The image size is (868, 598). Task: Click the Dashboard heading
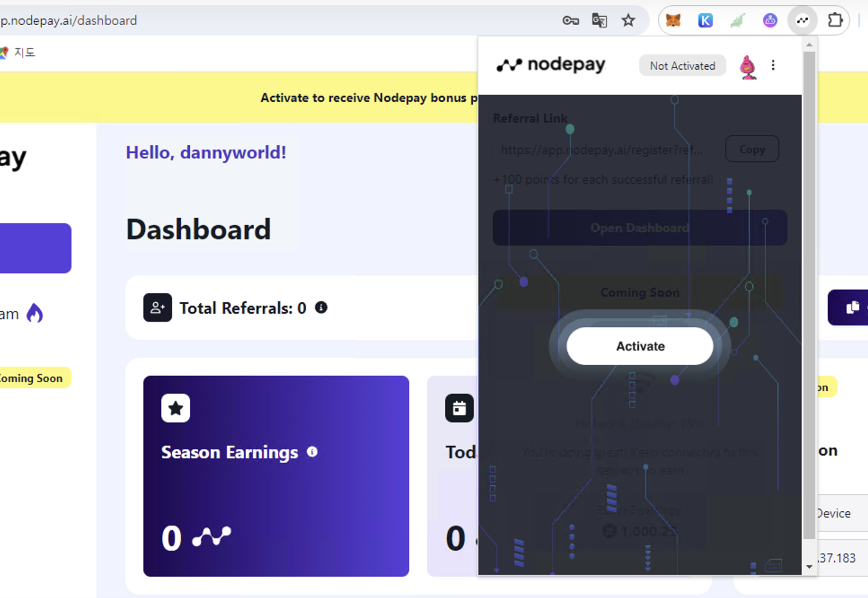tap(199, 229)
